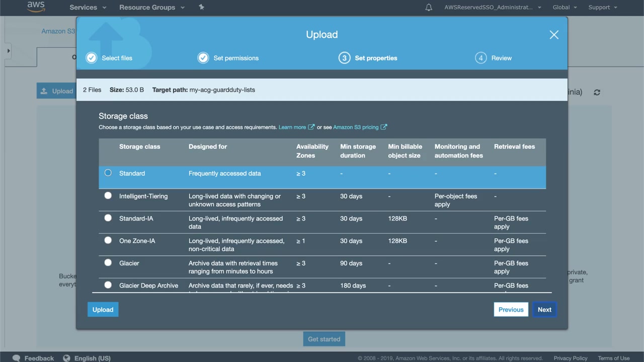
Task: Open the Global region dropdown
Action: [565, 8]
